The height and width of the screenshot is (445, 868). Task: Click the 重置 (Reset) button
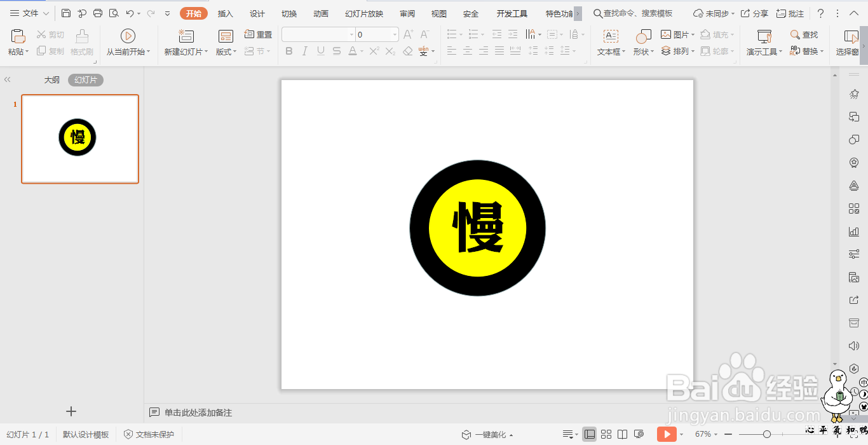259,34
